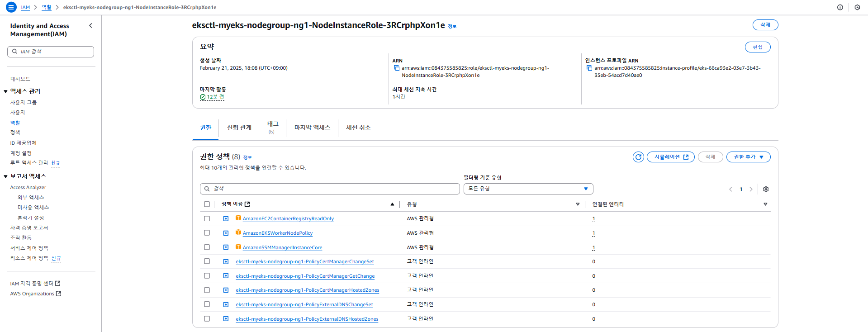The height and width of the screenshot is (332, 868).
Task: Copy the instance profile ARN with the copy icon
Action: pyautogui.click(x=589, y=68)
